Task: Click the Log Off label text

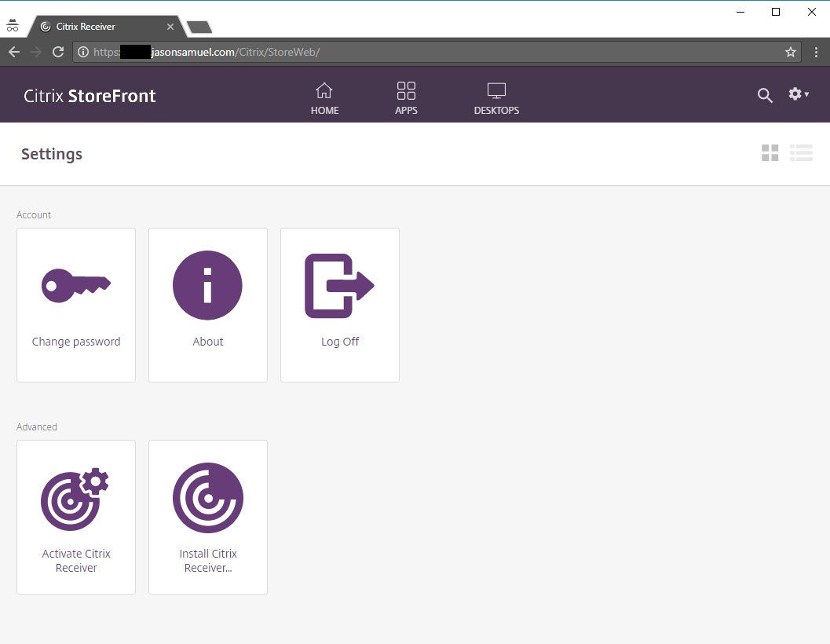Action: tap(340, 342)
